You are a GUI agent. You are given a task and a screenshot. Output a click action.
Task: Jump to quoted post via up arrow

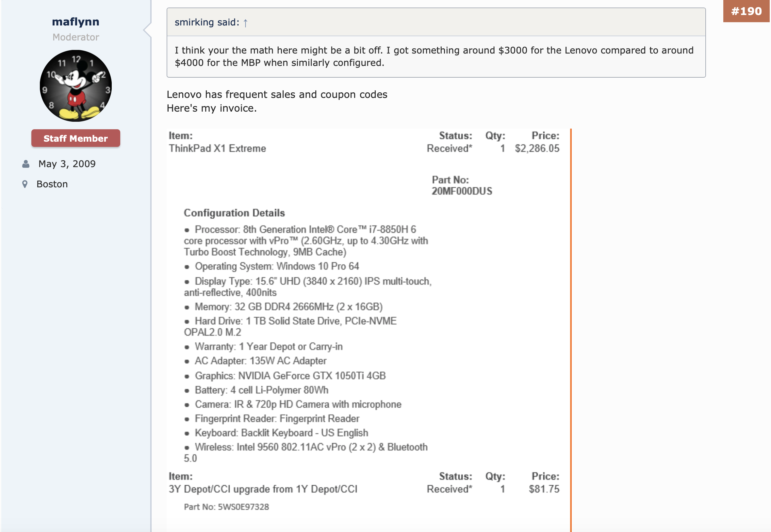(x=245, y=23)
